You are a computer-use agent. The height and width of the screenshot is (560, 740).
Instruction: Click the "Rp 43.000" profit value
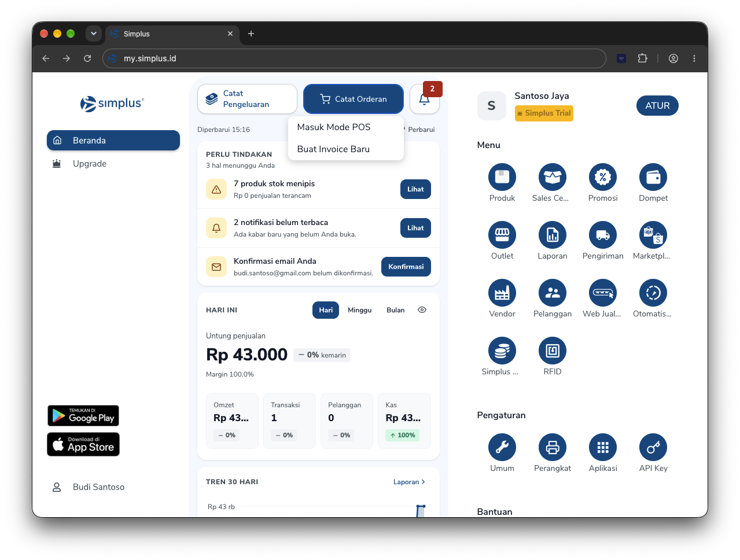point(246,355)
